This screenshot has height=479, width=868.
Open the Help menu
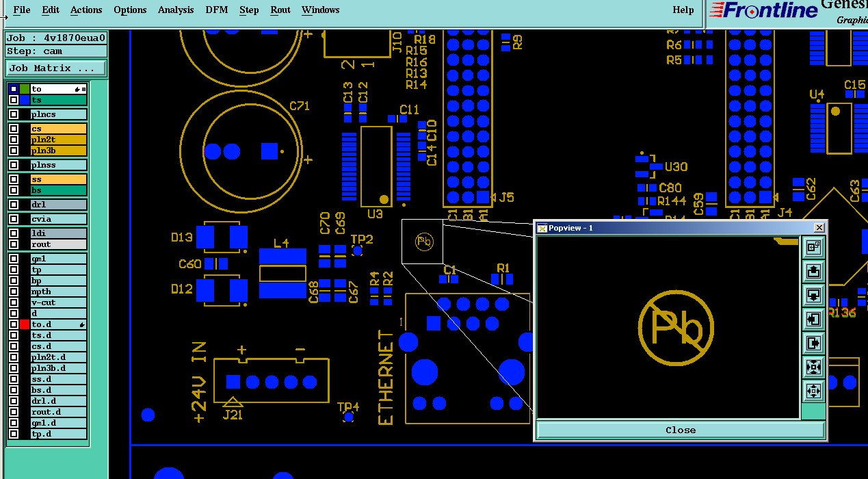tap(683, 10)
